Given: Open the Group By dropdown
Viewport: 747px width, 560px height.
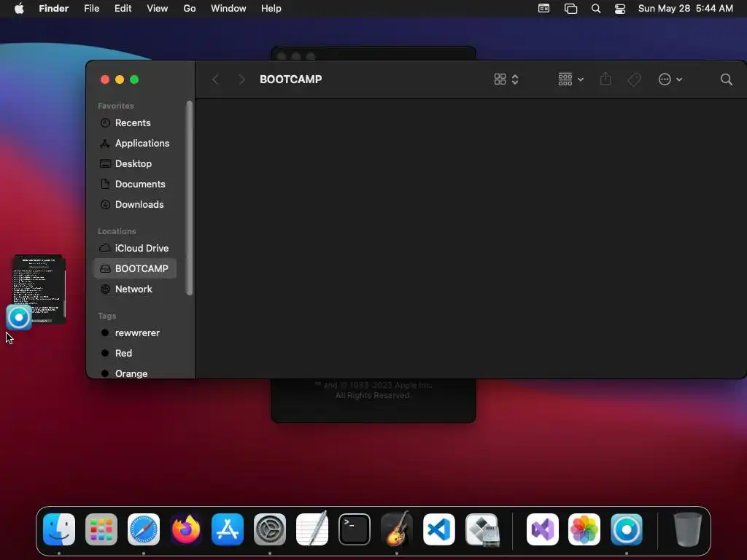Looking at the screenshot, I should (x=570, y=79).
